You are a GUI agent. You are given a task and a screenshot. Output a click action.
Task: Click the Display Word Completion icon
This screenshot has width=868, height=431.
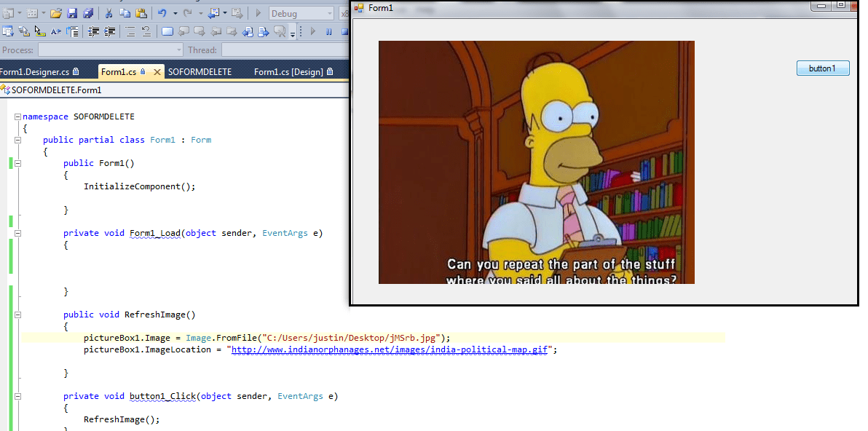56,31
